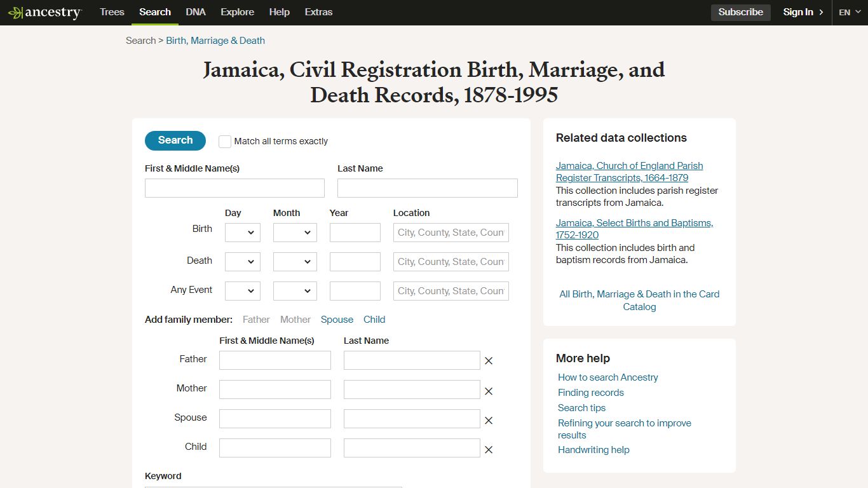Click Father in Add family member

coord(256,320)
